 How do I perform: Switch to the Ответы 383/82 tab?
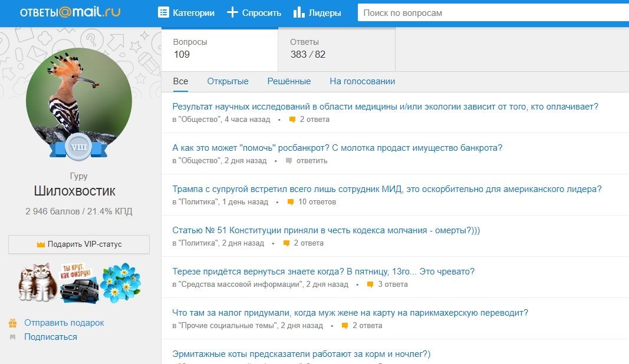336,49
